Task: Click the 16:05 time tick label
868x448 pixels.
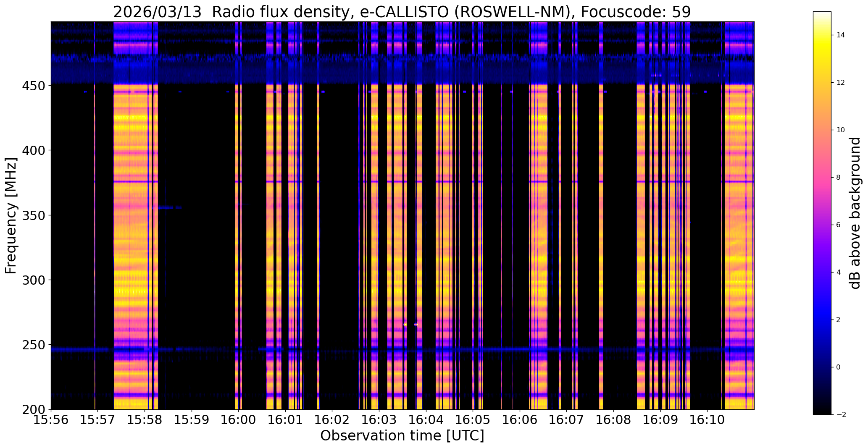Action: (473, 419)
